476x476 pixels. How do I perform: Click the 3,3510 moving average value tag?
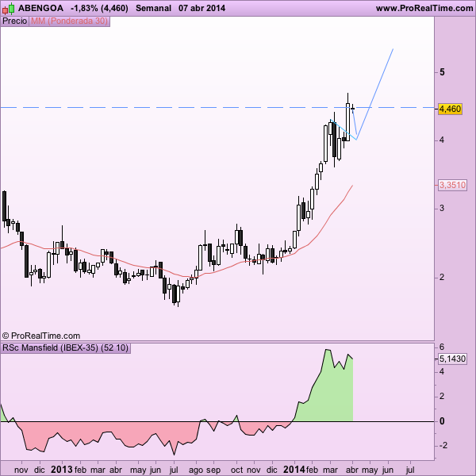452,185
